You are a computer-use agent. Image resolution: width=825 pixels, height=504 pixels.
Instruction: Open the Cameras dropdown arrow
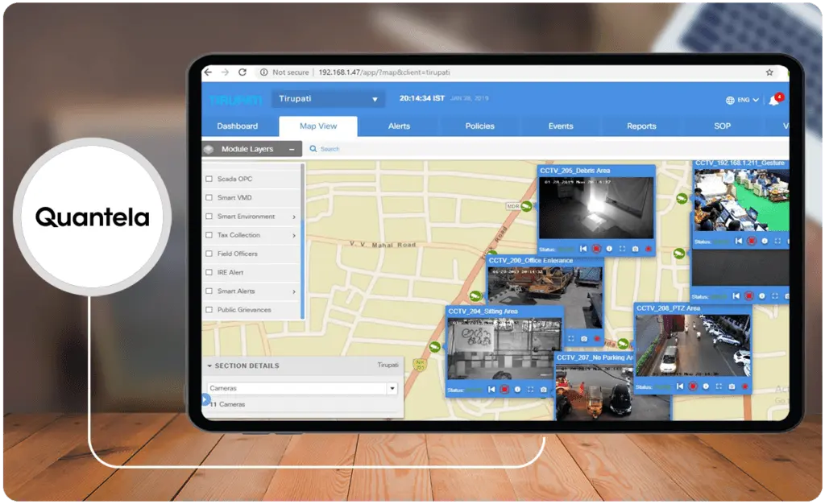click(x=392, y=388)
